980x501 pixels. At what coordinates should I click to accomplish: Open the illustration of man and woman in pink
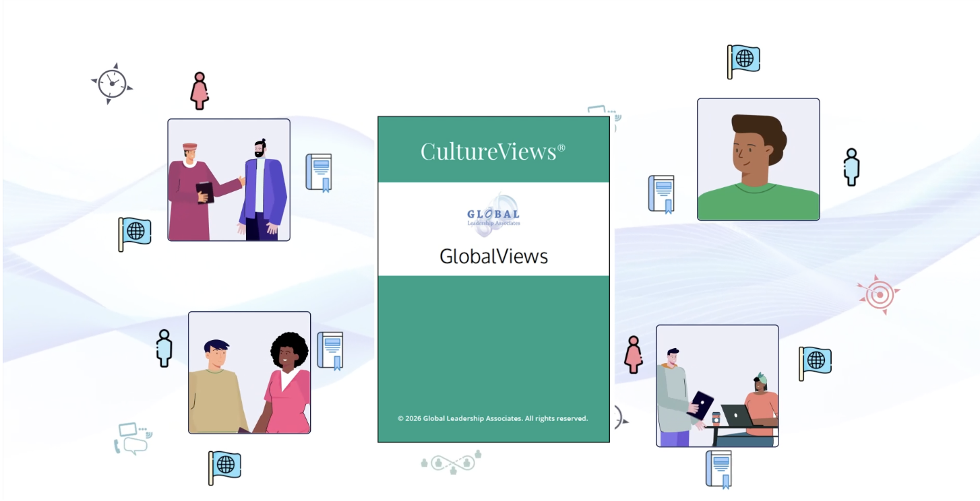(249, 372)
